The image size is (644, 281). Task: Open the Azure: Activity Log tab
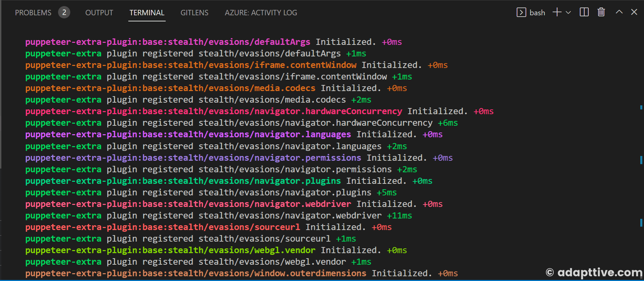pyautogui.click(x=261, y=13)
